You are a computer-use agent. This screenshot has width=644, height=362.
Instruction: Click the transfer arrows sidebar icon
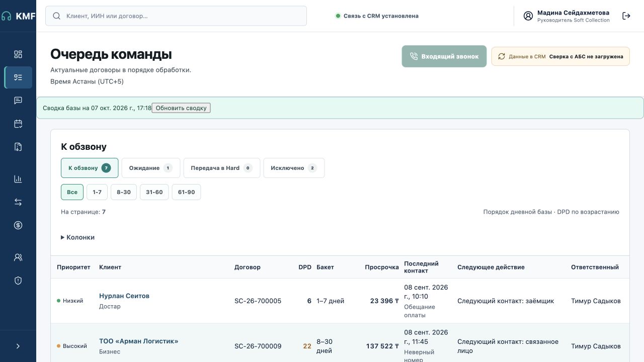pos(18,202)
